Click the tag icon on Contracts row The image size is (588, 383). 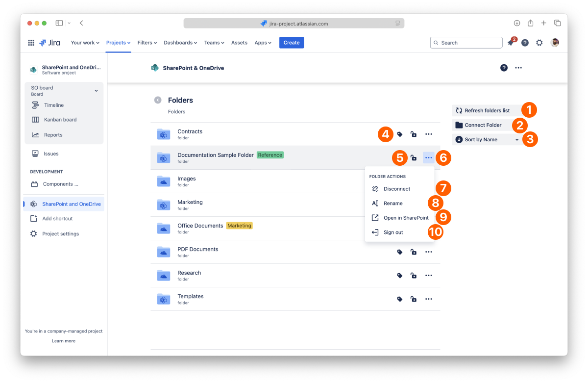pos(400,134)
